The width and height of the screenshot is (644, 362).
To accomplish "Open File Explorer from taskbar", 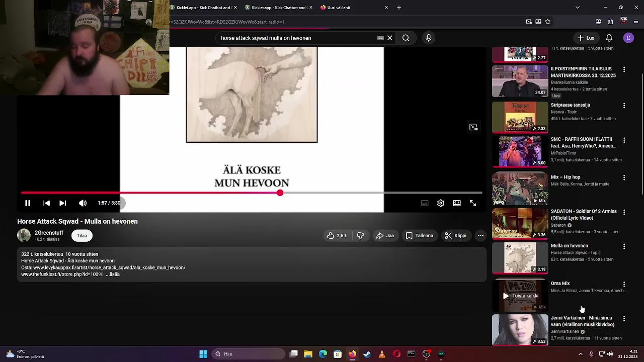I will pos(308,354).
